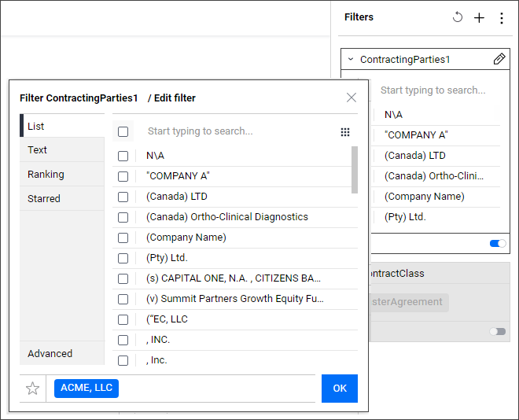This screenshot has width=519, height=420.
Task: Select the MasterAgreement chip in ContractClass
Action: [x=408, y=302]
